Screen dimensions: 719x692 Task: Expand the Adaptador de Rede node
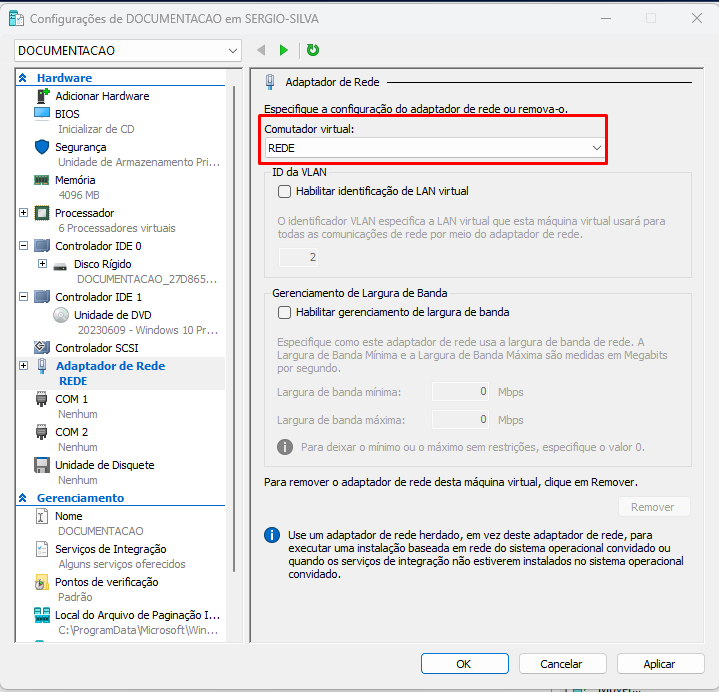click(x=23, y=366)
